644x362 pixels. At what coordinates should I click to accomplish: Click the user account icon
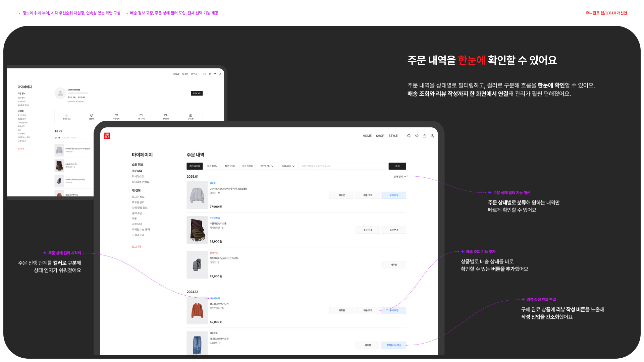(432, 136)
